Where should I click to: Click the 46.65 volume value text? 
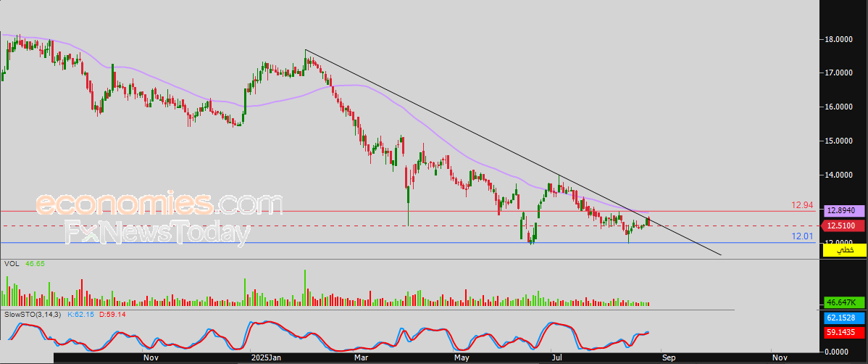(x=36, y=264)
